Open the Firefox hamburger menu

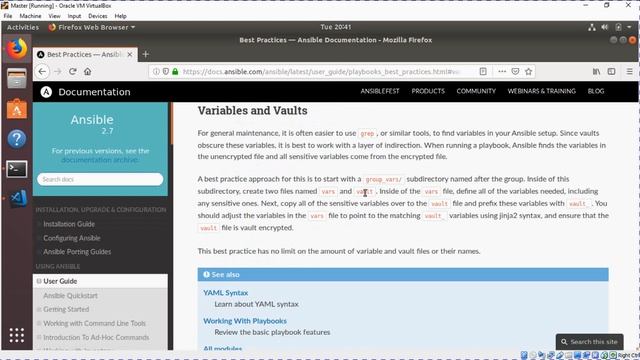point(629,71)
